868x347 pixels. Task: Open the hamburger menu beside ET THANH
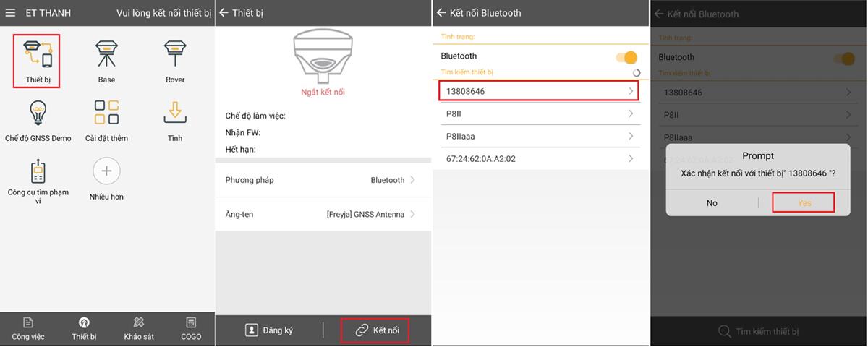10,13
